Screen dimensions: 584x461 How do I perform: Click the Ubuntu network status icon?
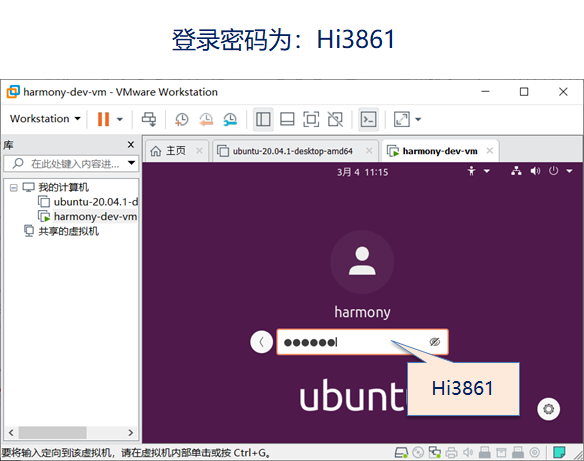pos(516,171)
